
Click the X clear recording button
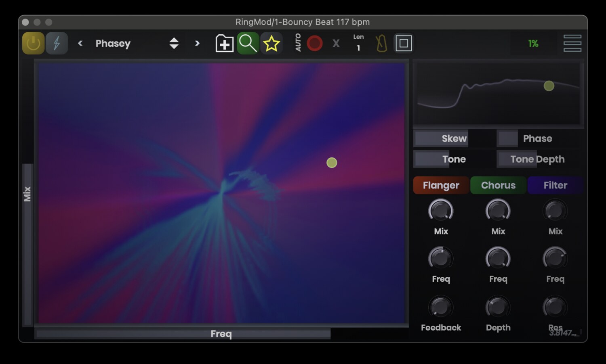tap(336, 44)
